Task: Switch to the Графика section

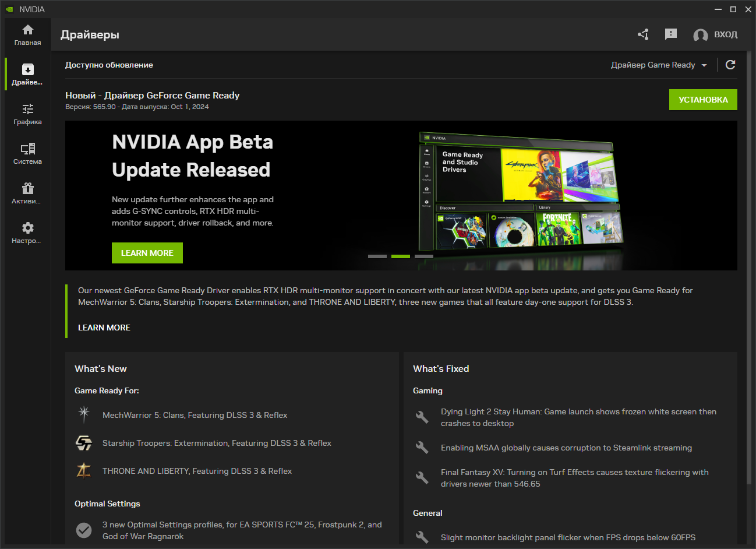Action: 27,114
